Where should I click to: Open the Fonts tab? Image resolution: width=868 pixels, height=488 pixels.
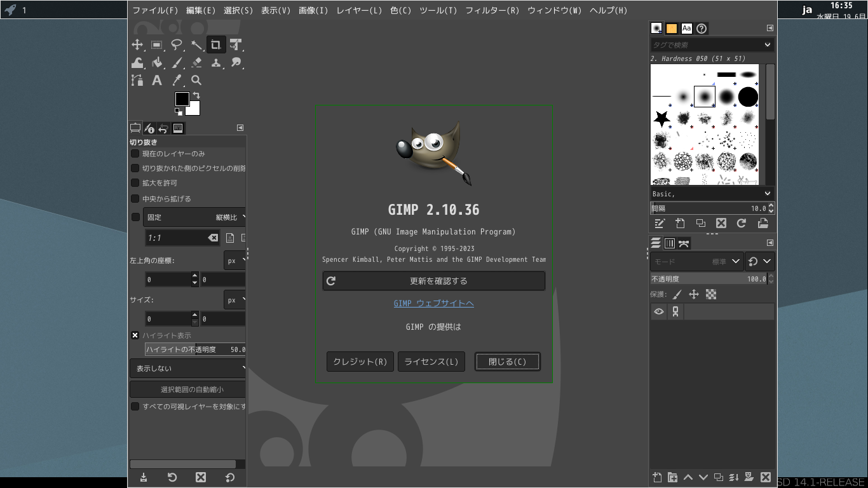pyautogui.click(x=687, y=29)
